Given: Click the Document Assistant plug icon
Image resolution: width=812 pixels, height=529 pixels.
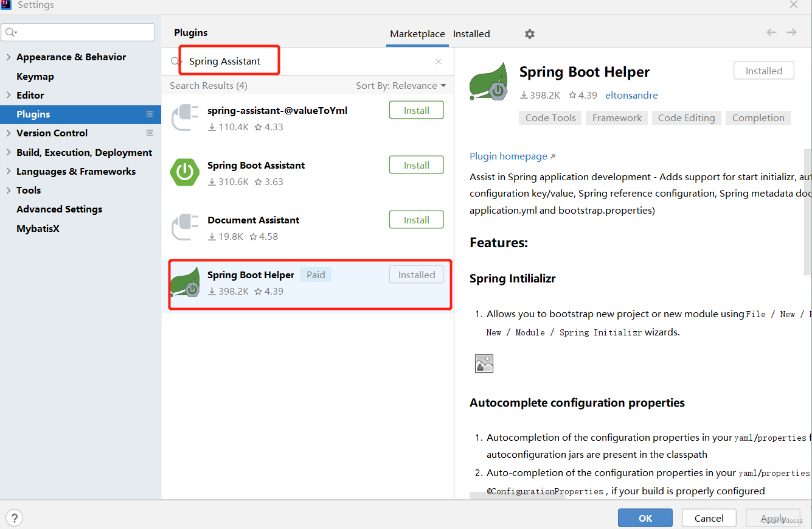Looking at the screenshot, I should [185, 228].
